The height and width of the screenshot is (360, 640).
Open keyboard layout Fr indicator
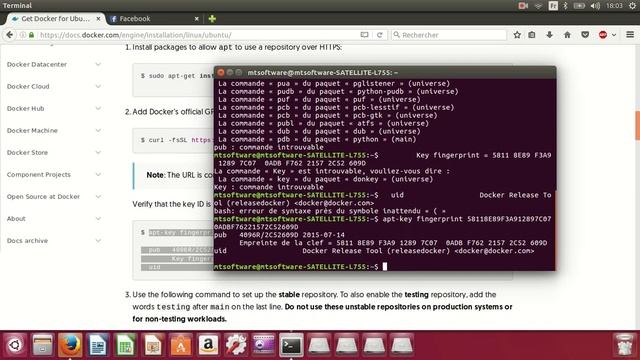pyautogui.click(x=553, y=6)
